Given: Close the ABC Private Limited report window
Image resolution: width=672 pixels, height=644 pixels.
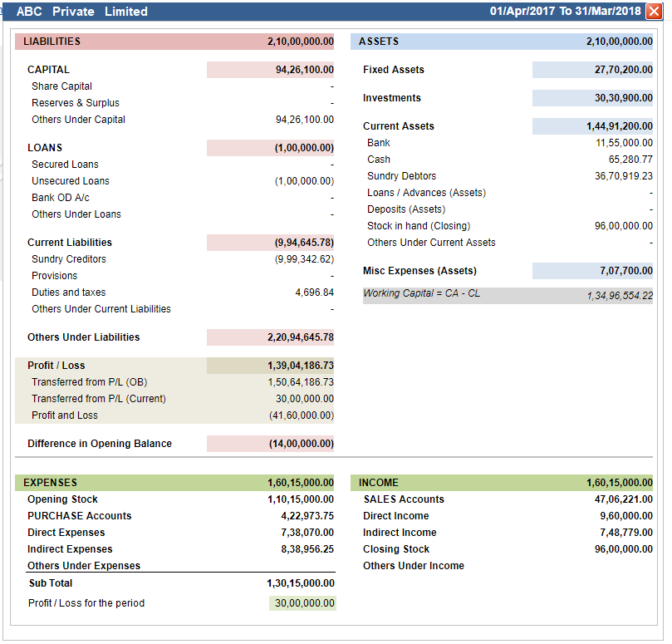Looking at the screenshot, I should tap(654, 11).
